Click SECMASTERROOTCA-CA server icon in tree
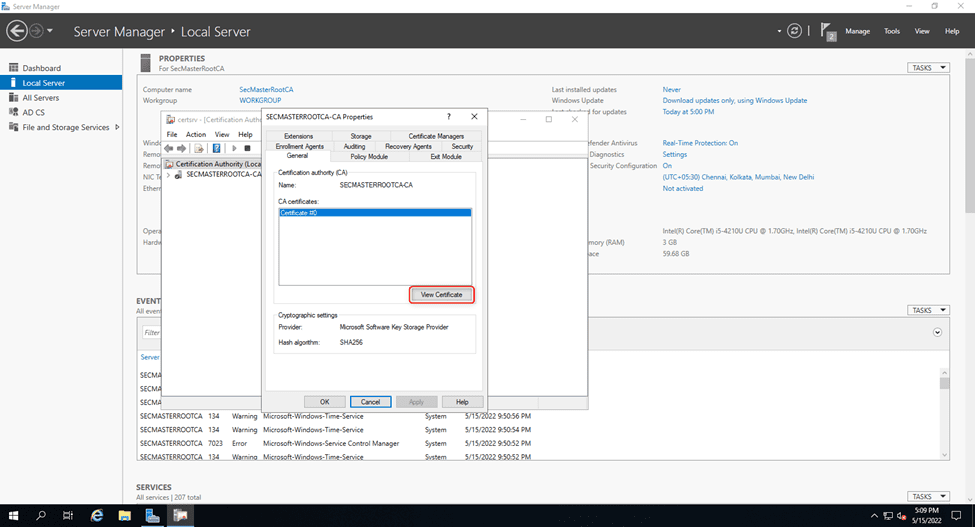975x527 pixels. (178, 175)
